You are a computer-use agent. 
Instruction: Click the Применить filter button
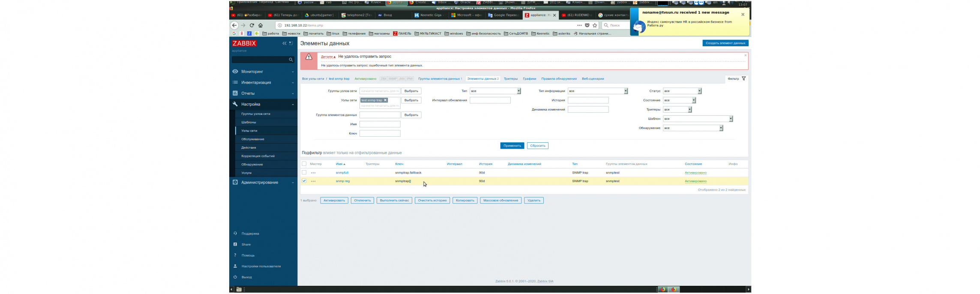pyautogui.click(x=512, y=146)
